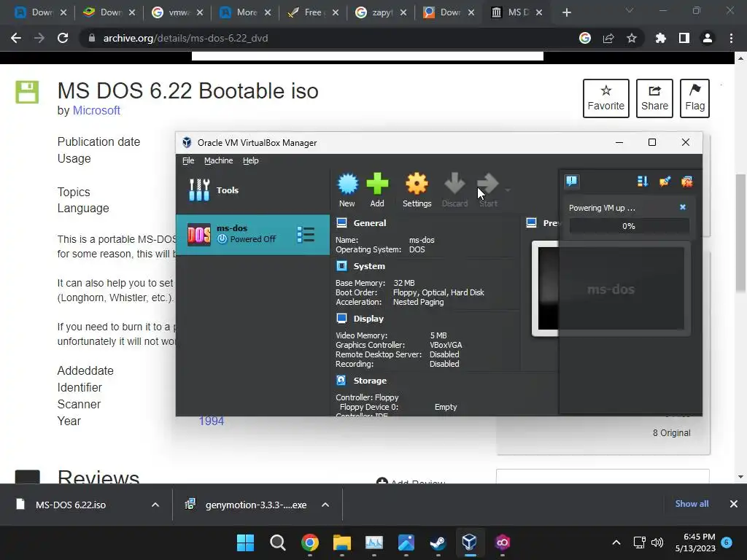Image resolution: width=747 pixels, height=560 pixels.
Task: Switch to the More browser tab
Action: coord(245,12)
